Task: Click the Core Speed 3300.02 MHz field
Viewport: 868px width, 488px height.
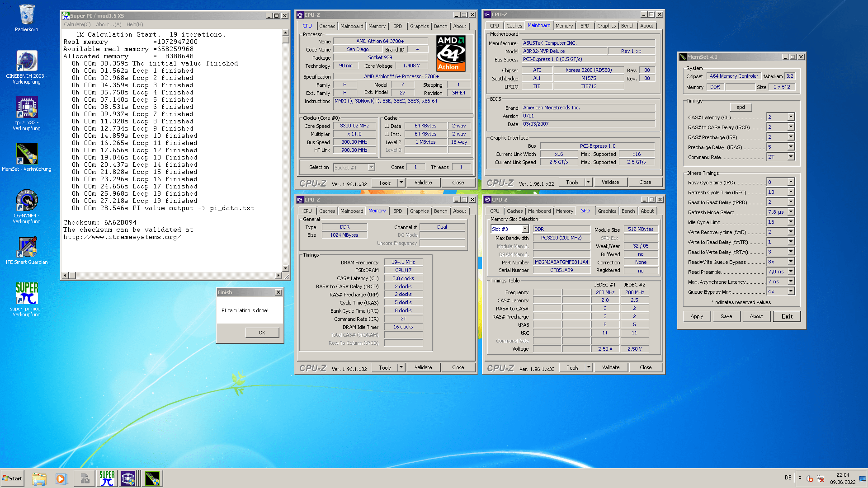Action: 354,126
